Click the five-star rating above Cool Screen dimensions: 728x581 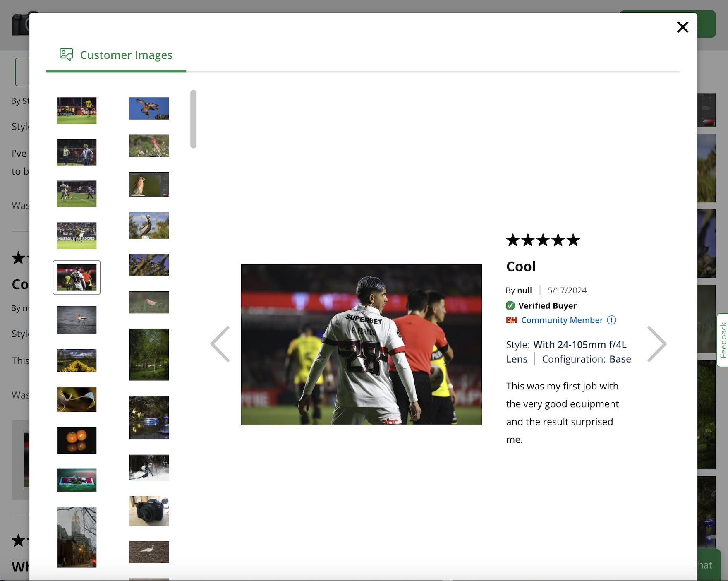coord(543,240)
